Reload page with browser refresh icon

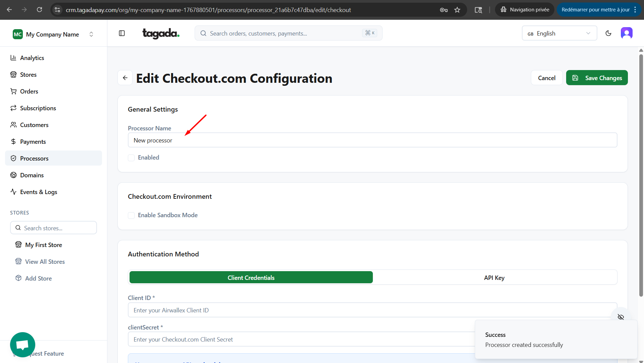tap(39, 10)
